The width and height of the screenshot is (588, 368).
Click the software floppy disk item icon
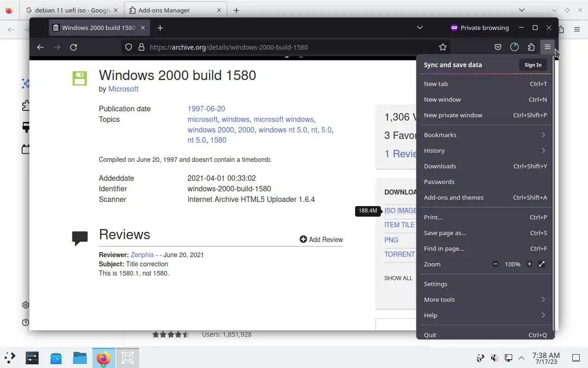[79, 78]
